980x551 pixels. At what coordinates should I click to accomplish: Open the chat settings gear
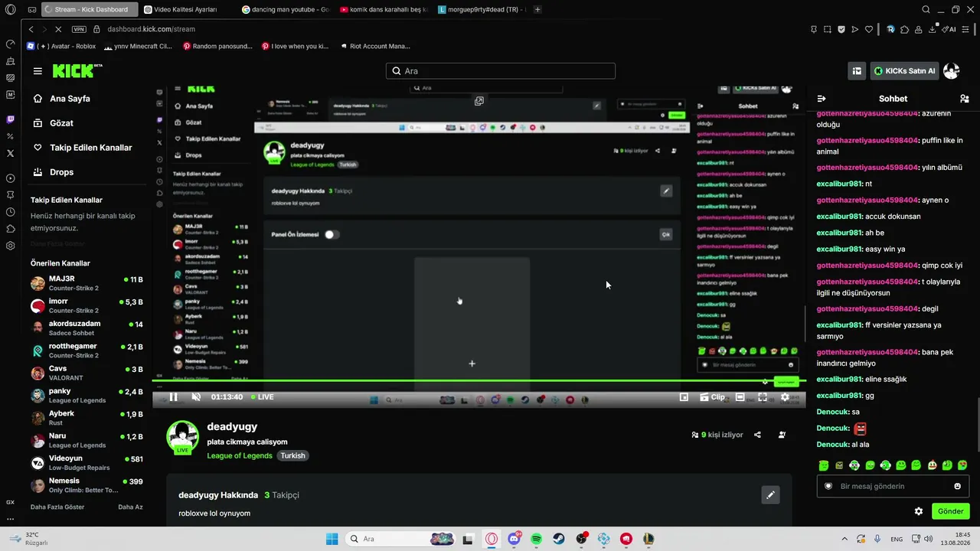pyautogui.click(x=919, y=511)
